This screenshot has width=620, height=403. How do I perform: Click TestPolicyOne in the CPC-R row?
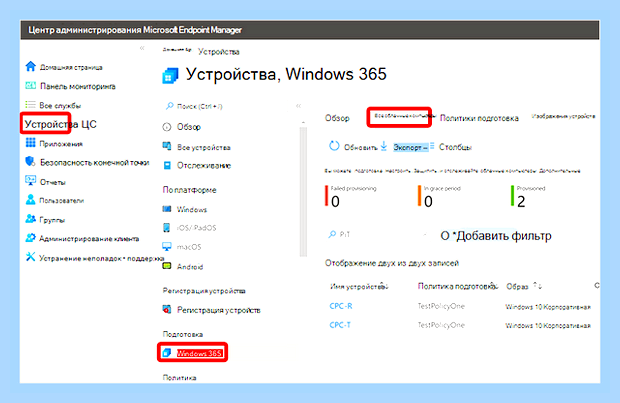pos(441,306)
